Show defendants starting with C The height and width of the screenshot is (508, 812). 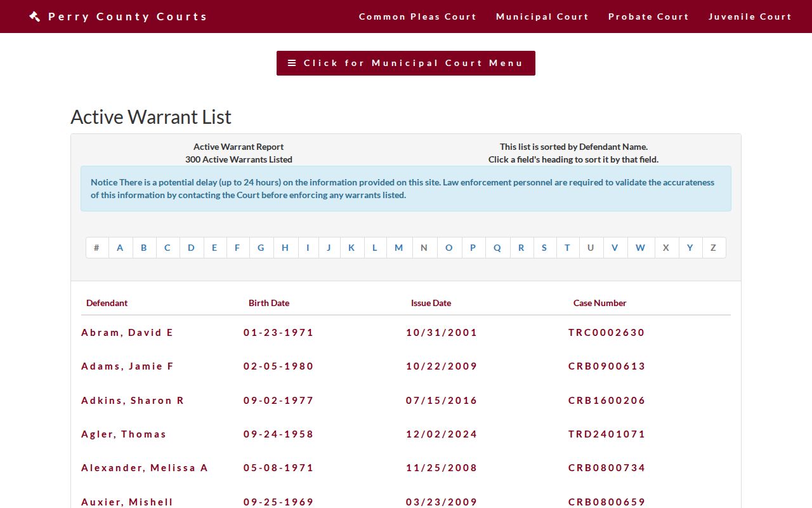pos(167,248)
